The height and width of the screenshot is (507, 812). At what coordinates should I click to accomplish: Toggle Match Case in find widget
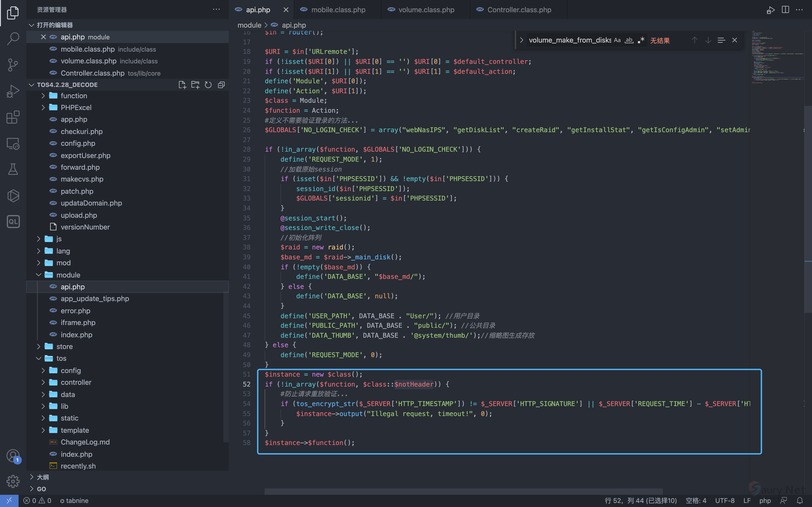point(617,40)
